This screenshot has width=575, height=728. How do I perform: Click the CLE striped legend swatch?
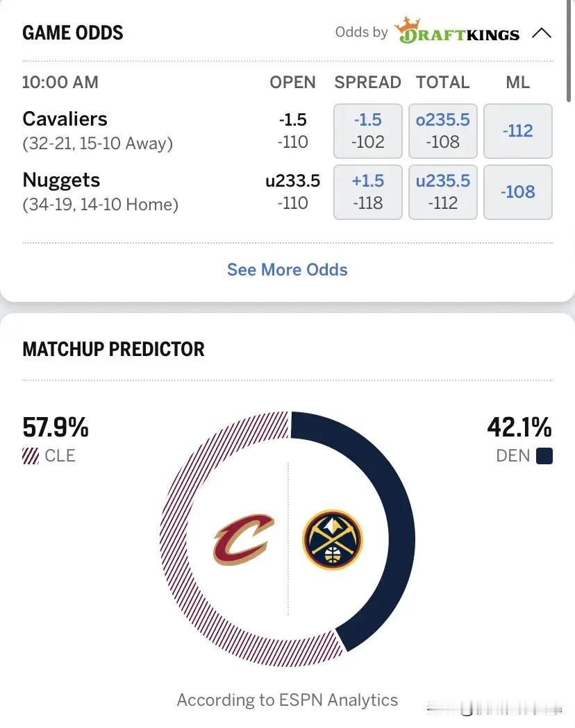pos(31,456)
